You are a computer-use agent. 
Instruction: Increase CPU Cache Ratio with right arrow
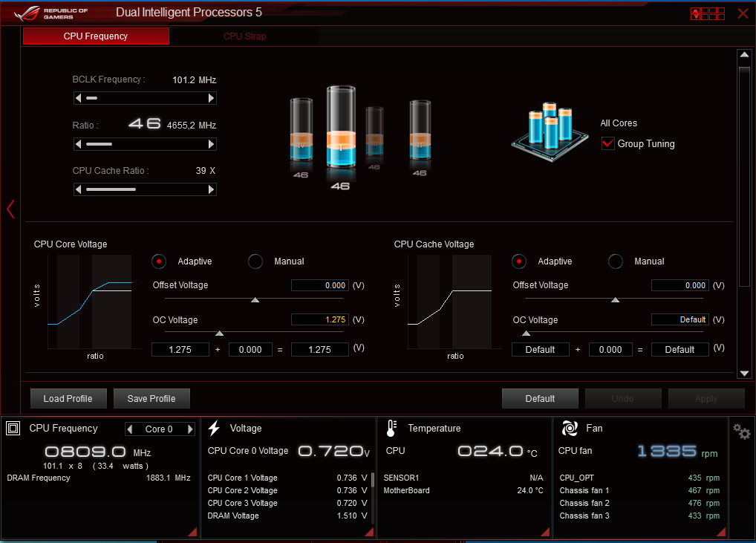click(211, 189)
